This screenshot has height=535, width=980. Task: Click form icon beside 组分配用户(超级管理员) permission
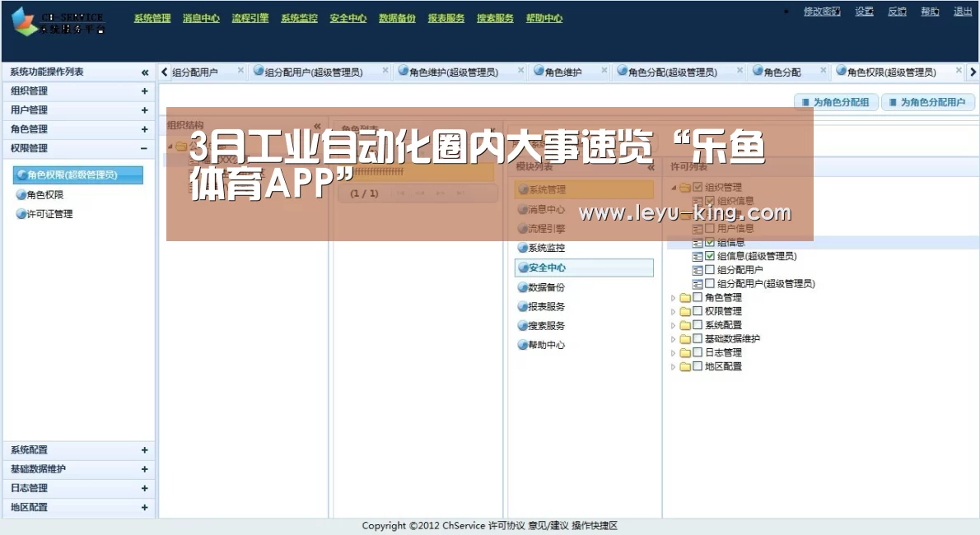point(698,284)
